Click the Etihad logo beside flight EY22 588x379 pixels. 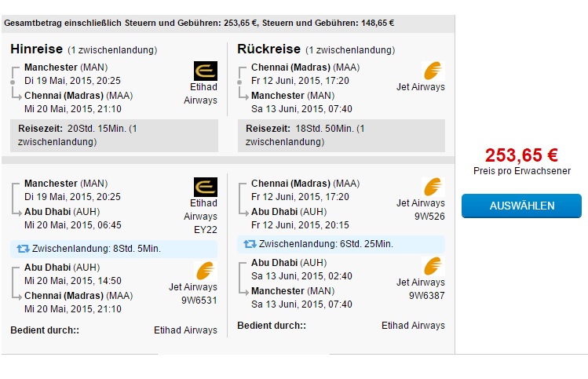coord(206,187)
